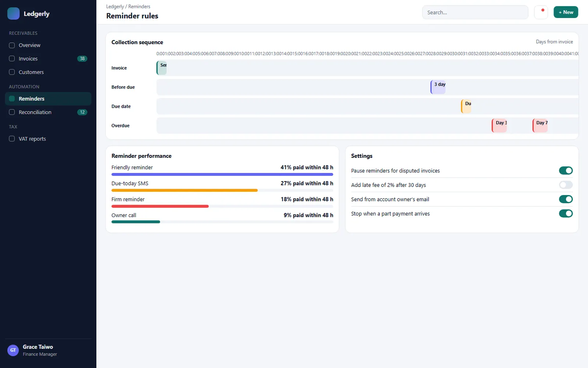Toggle Send from account owner's email
This screenshot has width=588, height=368.
(x=566, y=199)
